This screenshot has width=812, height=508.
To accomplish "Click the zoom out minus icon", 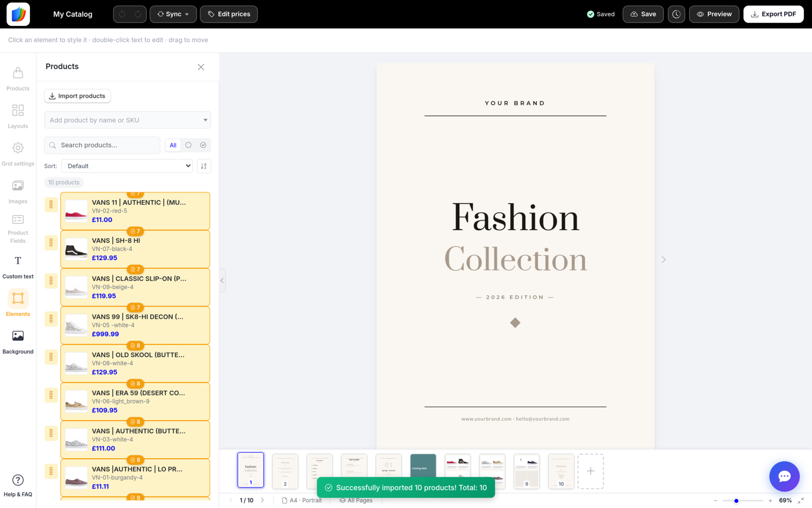I will pos(716,501).
